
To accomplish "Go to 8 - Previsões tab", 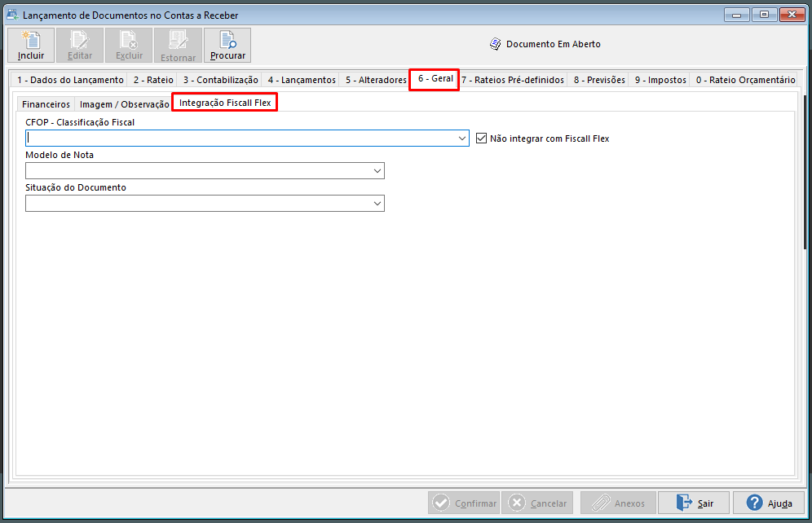I will coord(599,80).
